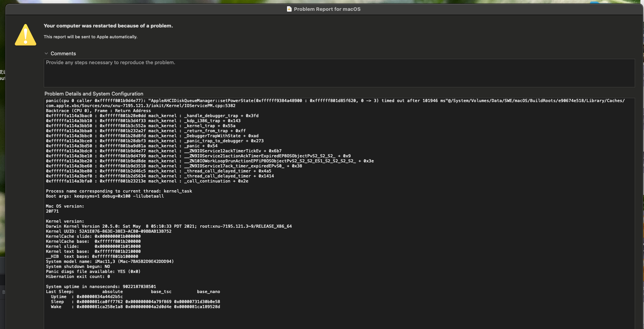Click the 'Mac OS version:' label
The image size is (644, 329).
(x=65, y=206)
